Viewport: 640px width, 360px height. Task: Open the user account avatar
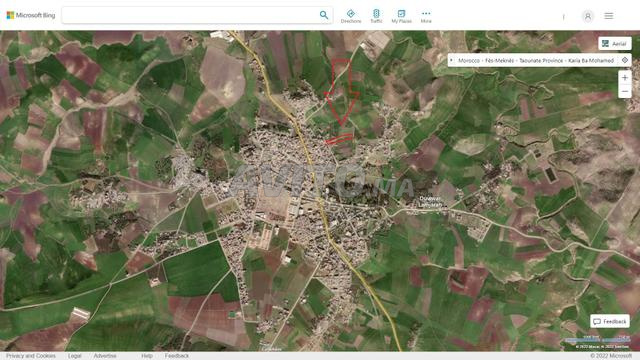click(x=587, y=16)
